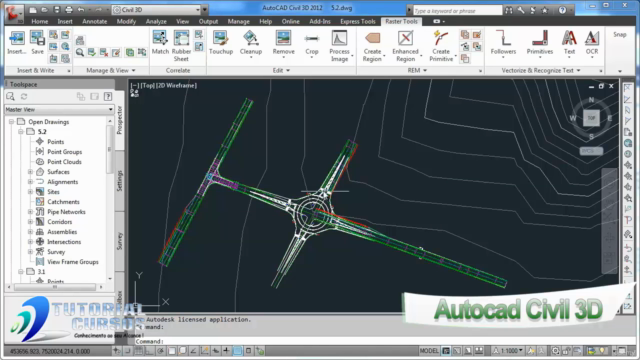Expand the Surfaces tree node

(30, 172)
